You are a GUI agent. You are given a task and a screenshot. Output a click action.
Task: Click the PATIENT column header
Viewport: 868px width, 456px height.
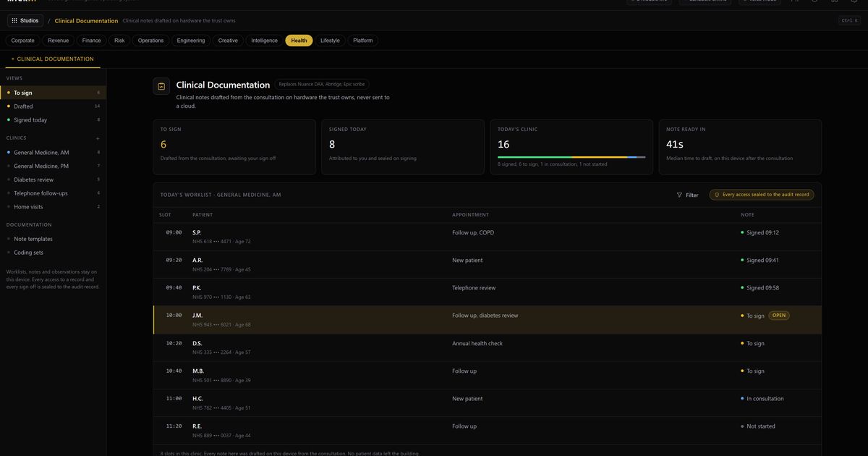[203, 215]
